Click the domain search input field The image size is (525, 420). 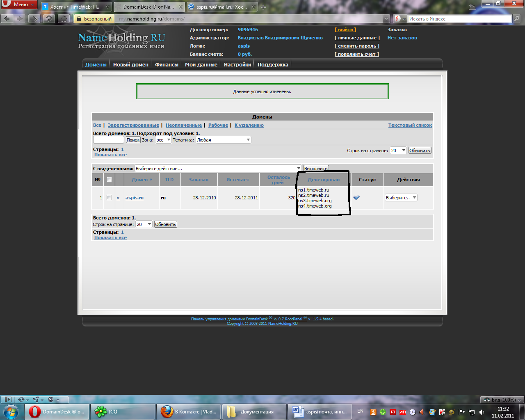click(x=108, y=140)
